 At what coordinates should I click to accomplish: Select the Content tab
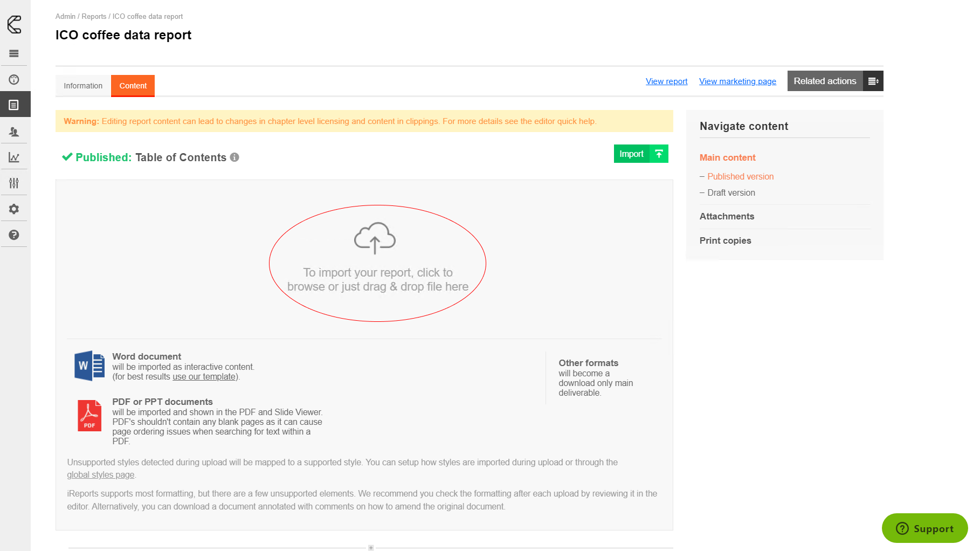tap(133, 86)
